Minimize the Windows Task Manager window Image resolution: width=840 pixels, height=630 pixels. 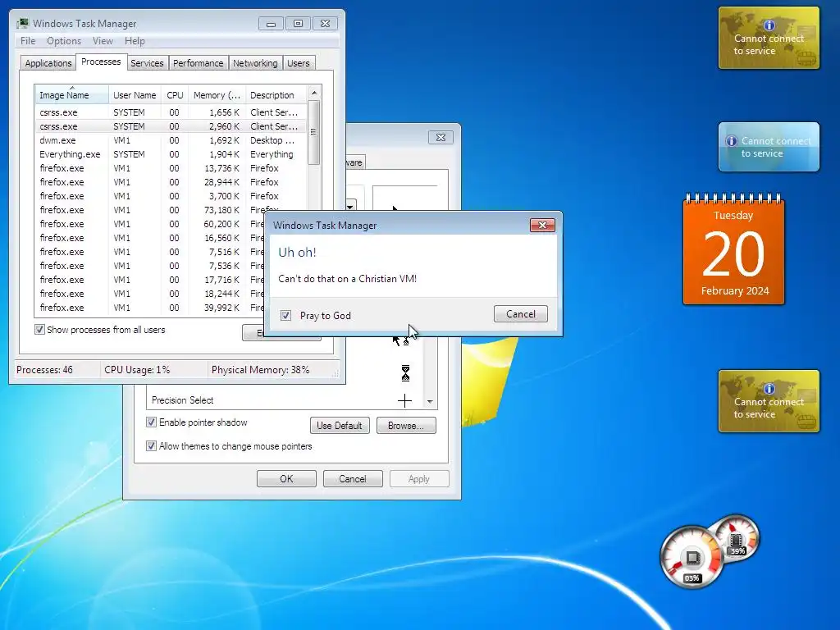[271, 24]
